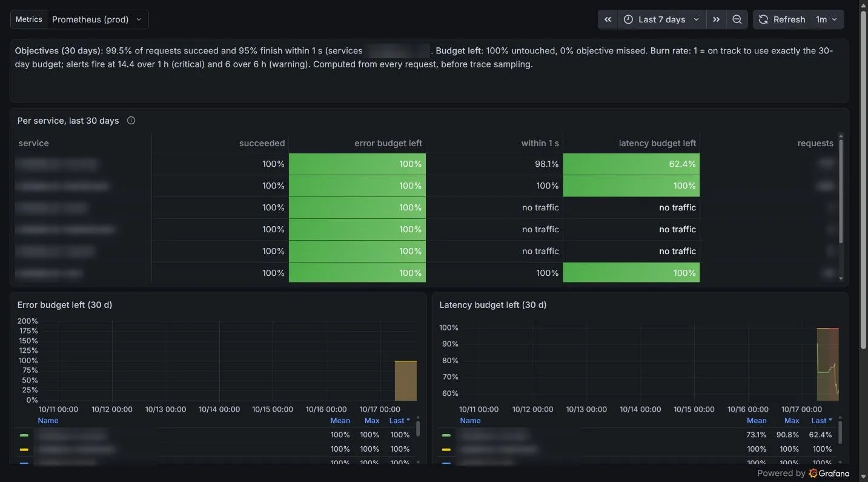
Task: Open the Latency budget left (30 d) panel title
Action: point(493,305)
